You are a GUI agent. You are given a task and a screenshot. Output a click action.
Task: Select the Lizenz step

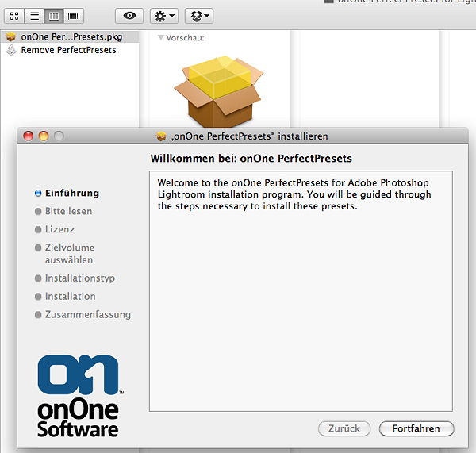click(x=59, y=229)
